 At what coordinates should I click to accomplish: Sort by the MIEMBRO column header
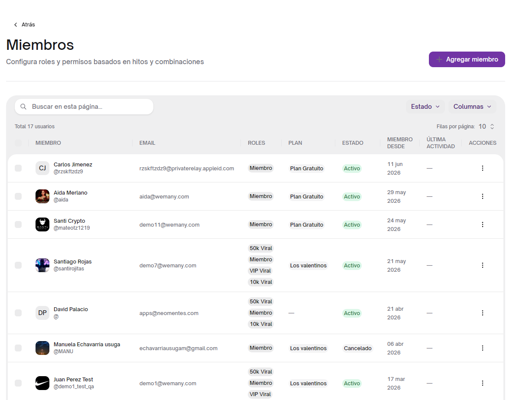pos(48,143)
